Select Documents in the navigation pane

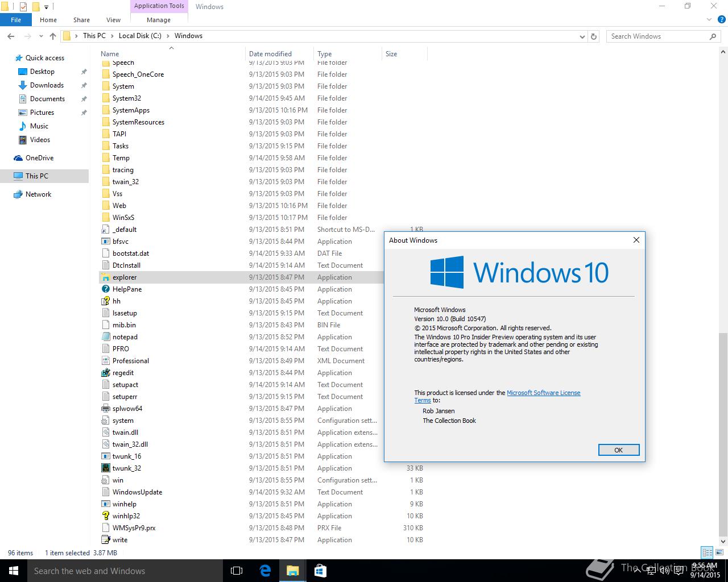pyautogui.click(x=47, y=99)
